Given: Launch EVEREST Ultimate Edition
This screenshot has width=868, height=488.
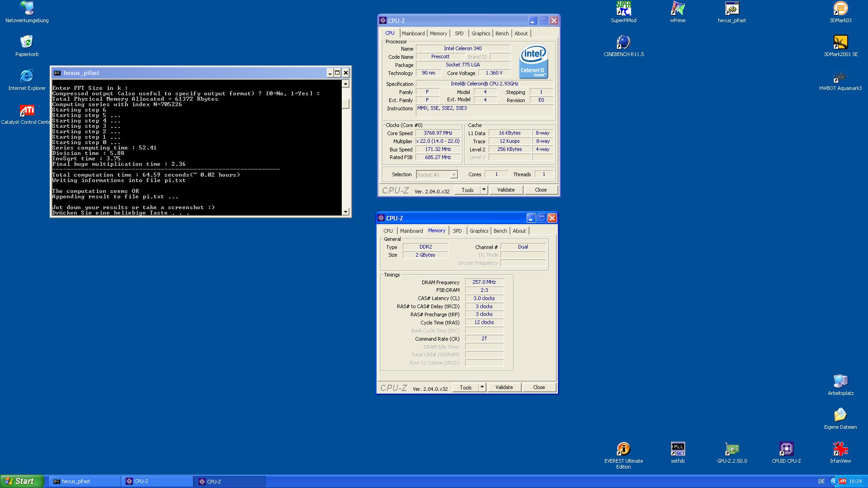Looking at the screenshot, I should [x=623, y=455].
